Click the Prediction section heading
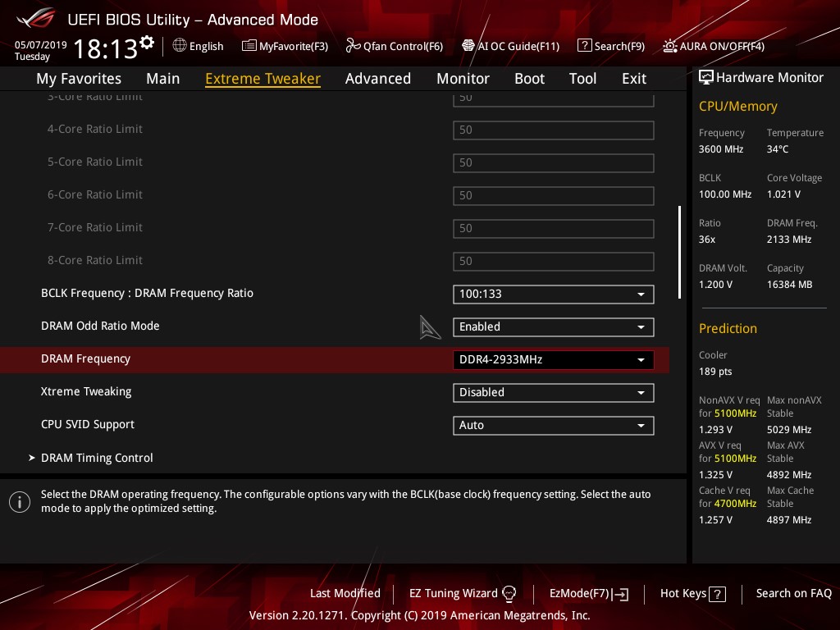 coord(728,328)
